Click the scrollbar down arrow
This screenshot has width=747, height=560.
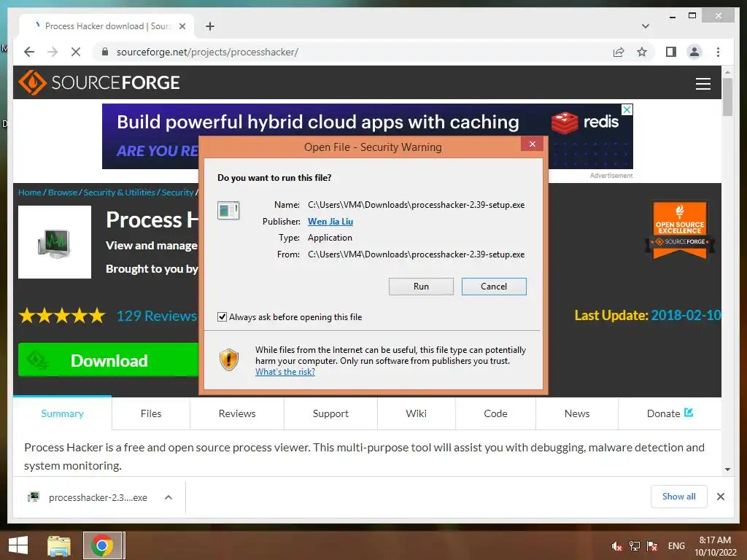[x=727, y=470]
